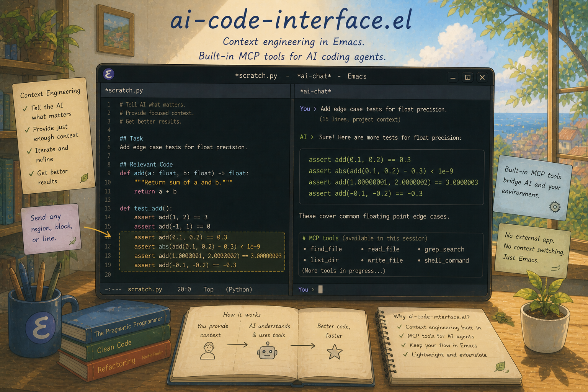Click empty line 20 in scratch.py

[x=194, y=275]
